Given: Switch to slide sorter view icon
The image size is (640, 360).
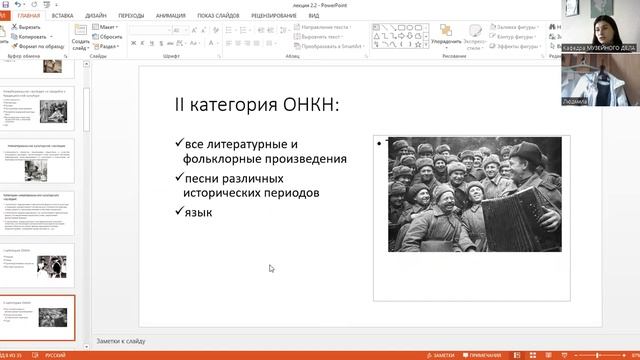Looking at the screenshot, I should 533,356.
